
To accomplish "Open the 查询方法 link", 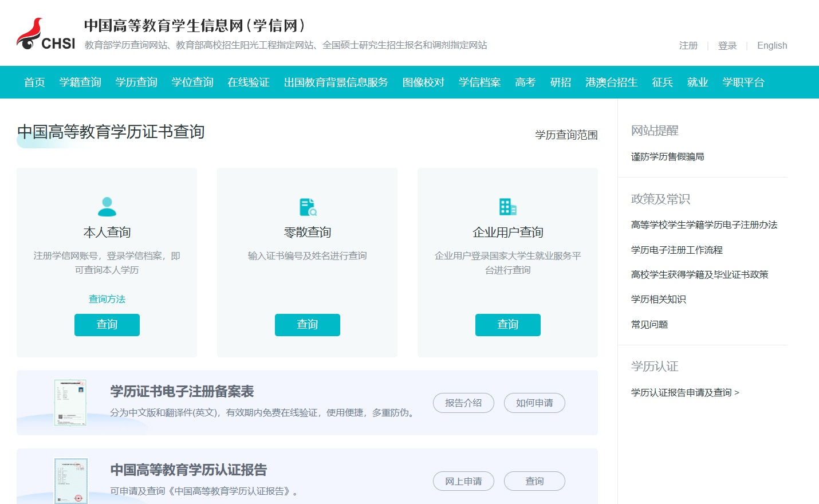I will tap(107, 299).
